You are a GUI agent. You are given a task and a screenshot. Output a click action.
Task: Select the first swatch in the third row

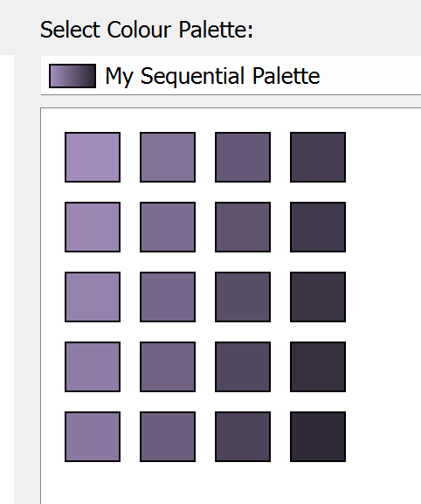click(93, 297)
